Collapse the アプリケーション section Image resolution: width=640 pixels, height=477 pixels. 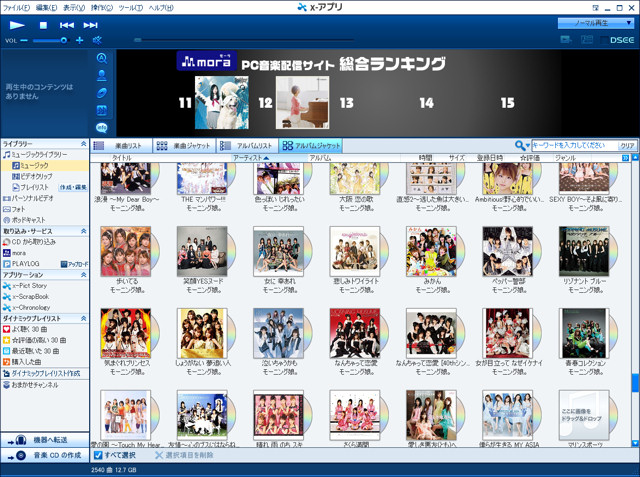pos(83,275)
